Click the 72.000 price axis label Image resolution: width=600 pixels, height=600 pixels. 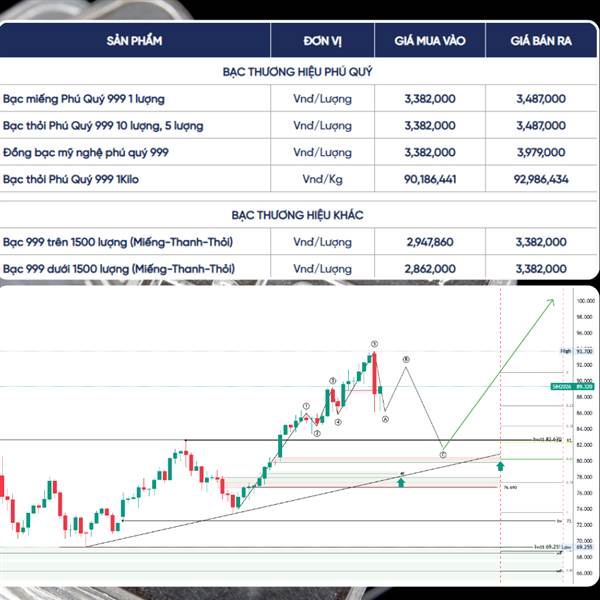(585, 525)
